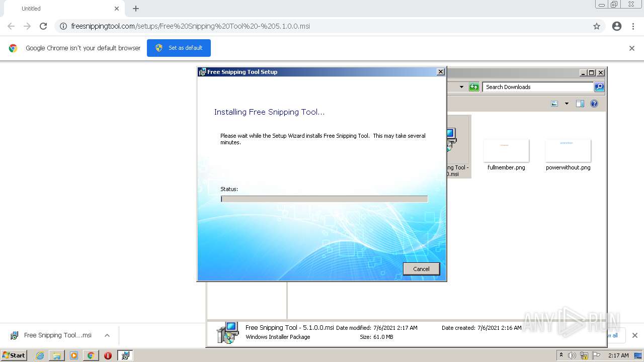Go back in Chrome
Viewport: 644px width, 362px height.
pos(11,26)
